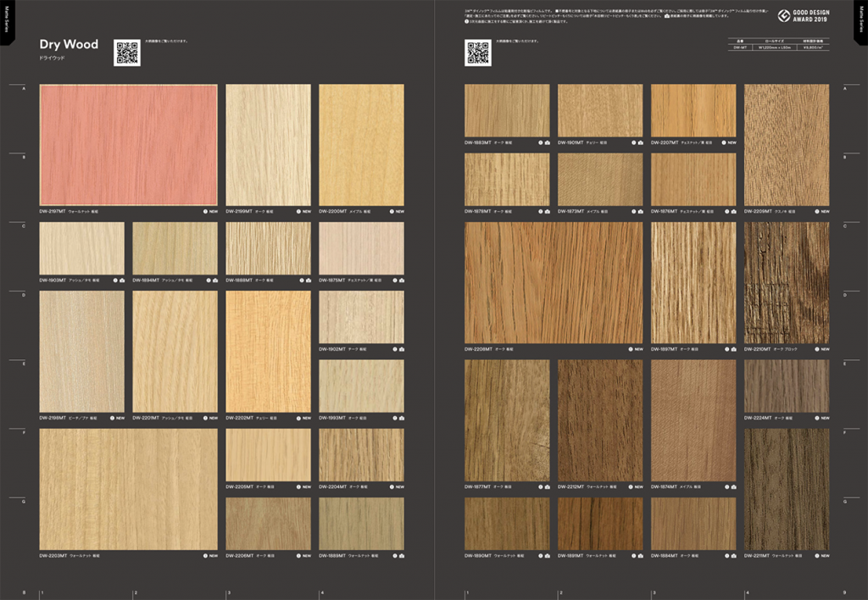Select the DW-2198MT pale beech swatch
The height and width of the screenshot is (600, 868).
pyautogui.click(x=82, y=352)
